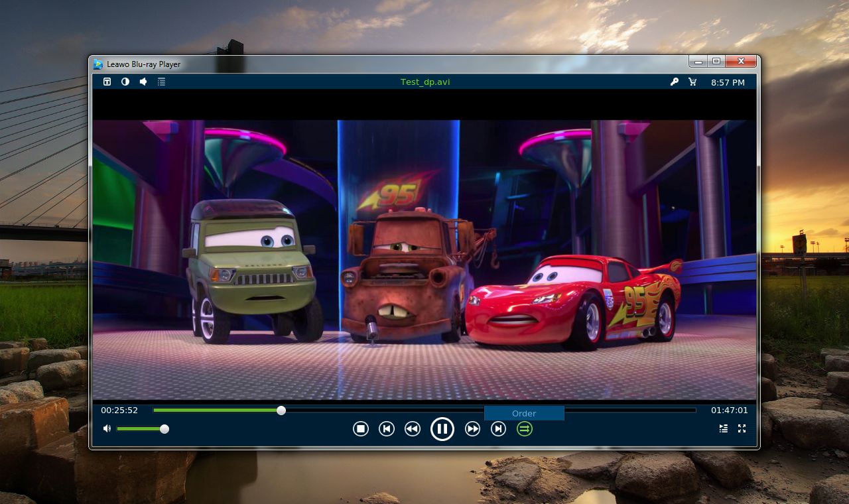Show the playlist panel
This screenshot has height=504, width=849.
pos(724,429)
